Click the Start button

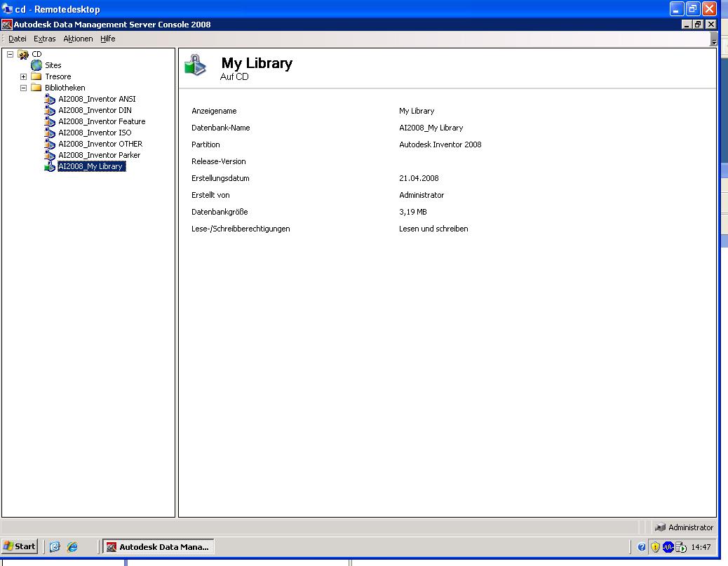[20, 546]
